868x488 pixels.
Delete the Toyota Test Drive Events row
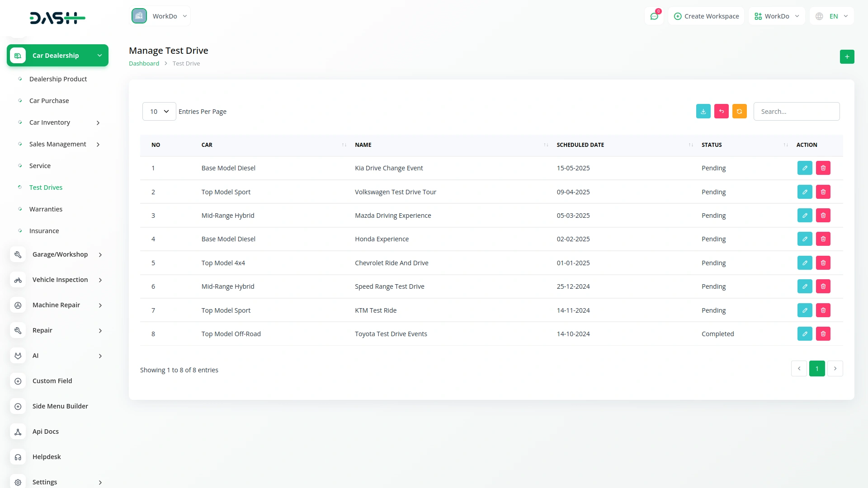823,334
